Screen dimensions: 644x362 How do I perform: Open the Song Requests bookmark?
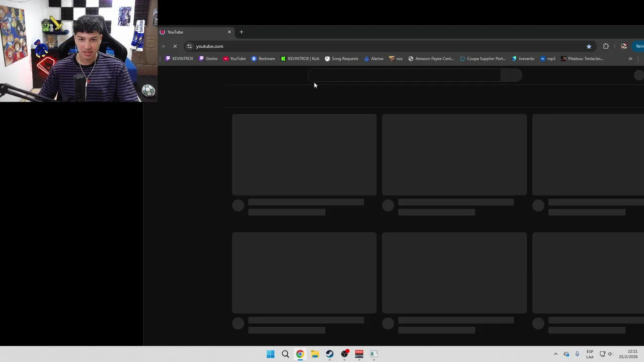click(342, 58)
